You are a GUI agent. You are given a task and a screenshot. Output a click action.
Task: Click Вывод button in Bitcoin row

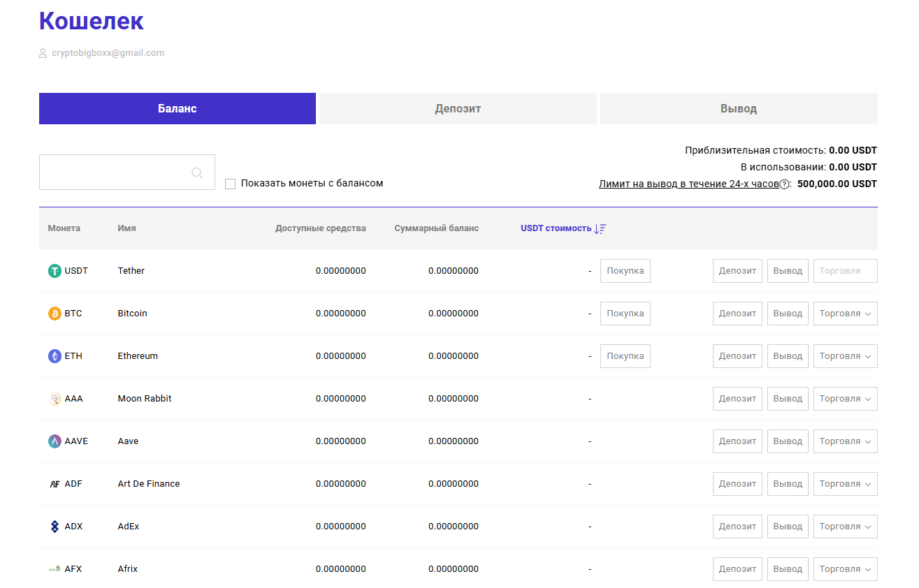(788, 314)
